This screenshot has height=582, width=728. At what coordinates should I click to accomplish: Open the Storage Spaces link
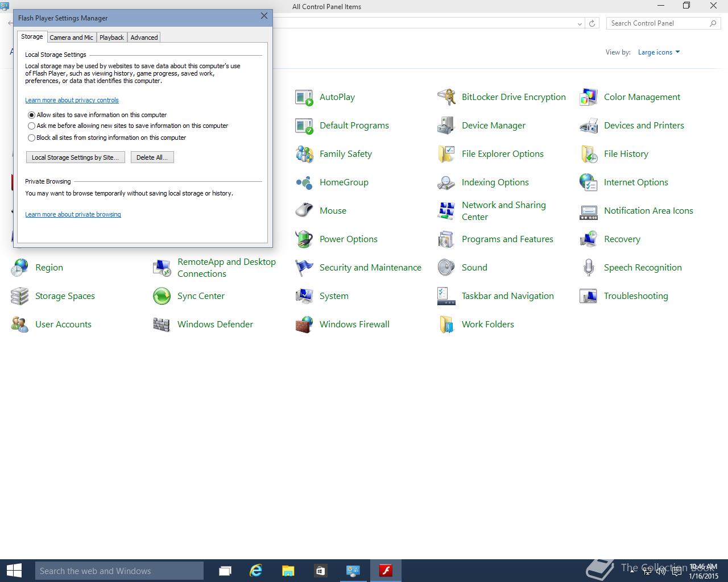pos(65,296)
